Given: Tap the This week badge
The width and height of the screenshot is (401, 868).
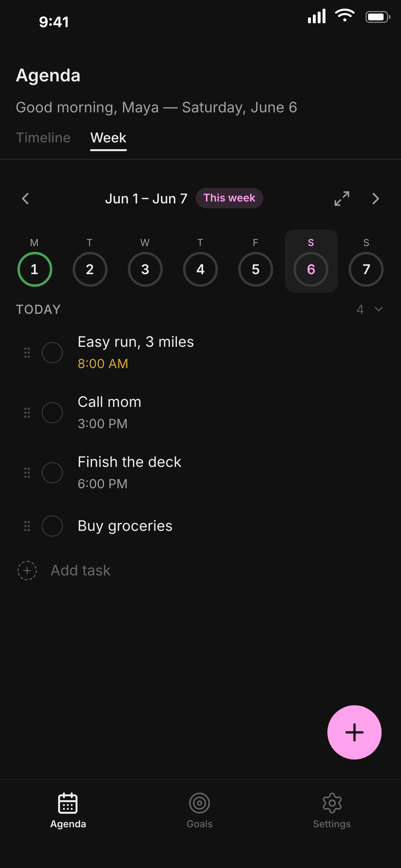Looking at the screenshot, I should (x=229, y=198).
